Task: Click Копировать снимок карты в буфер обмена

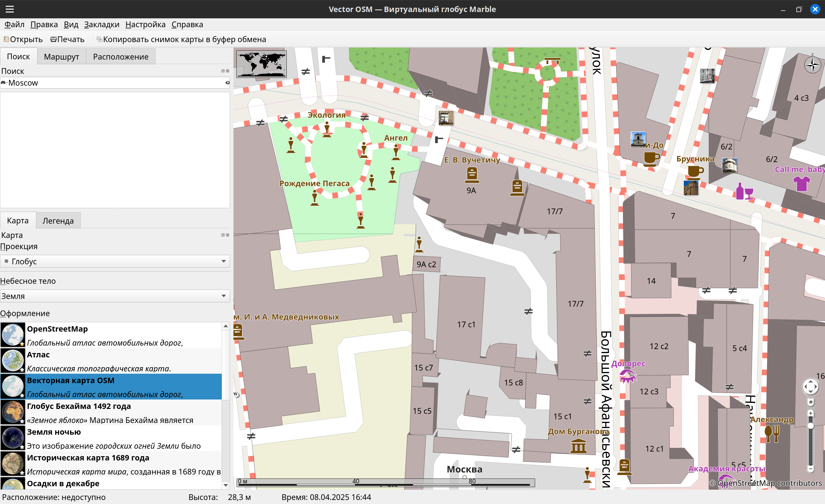Action: click(181, 39)
